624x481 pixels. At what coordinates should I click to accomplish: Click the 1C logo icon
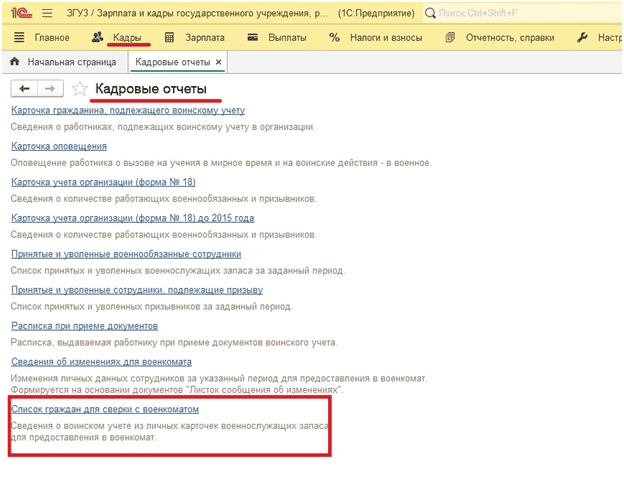tap(21, 13)
